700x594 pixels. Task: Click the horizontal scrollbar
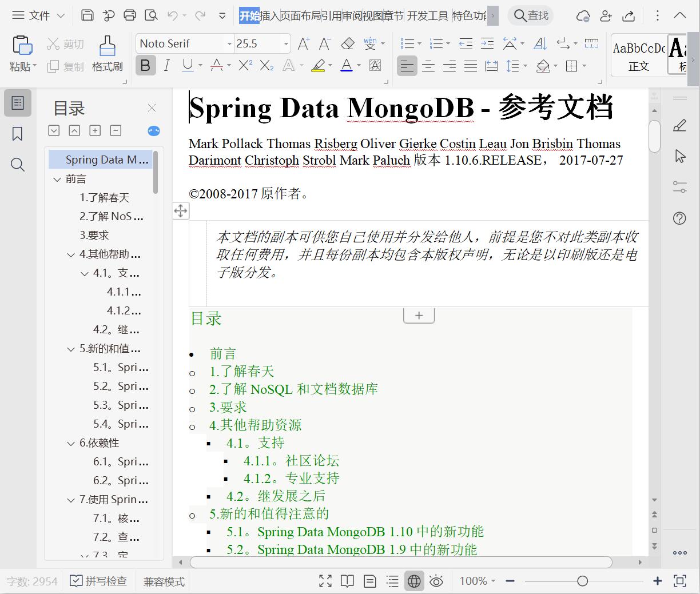click(401, 562)
